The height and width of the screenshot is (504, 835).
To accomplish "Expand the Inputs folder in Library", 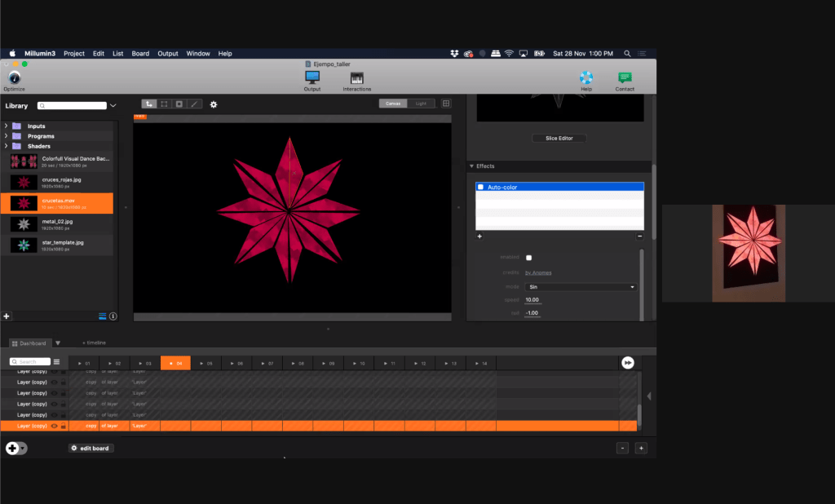I will click(x=7, y=126).
